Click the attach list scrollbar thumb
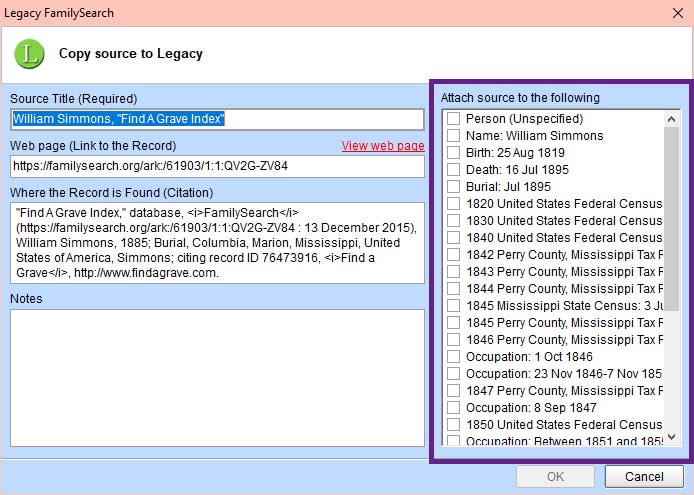This screenshot has height=495, width=694. pos(671,219)
